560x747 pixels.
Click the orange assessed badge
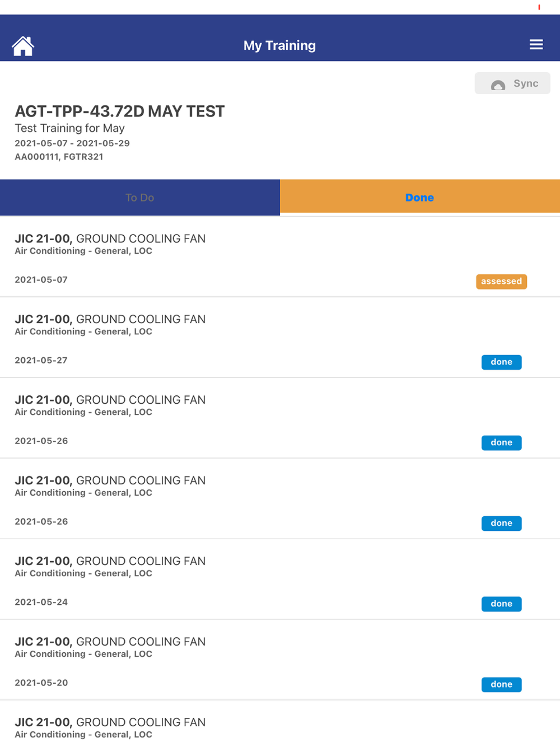[501, 281]
